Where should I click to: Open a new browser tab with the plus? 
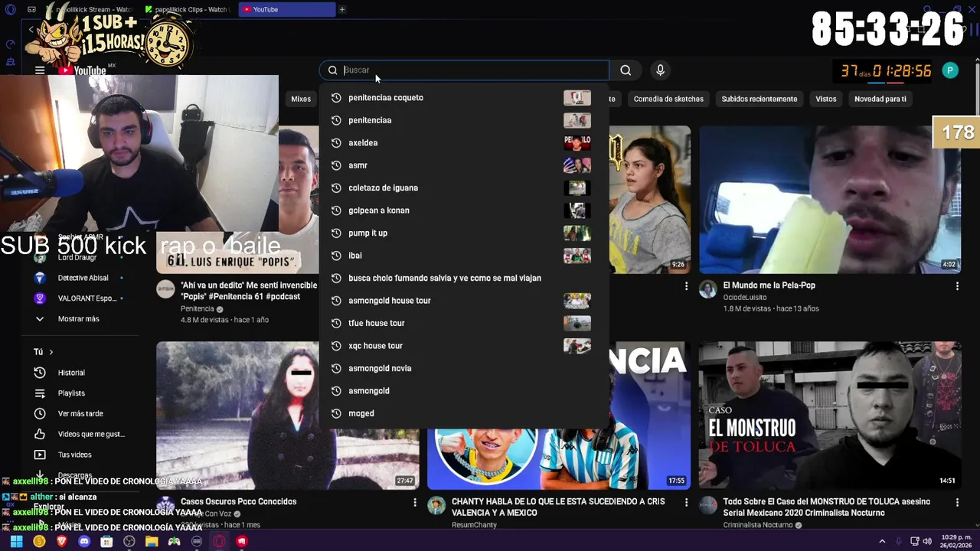[342, 9]
